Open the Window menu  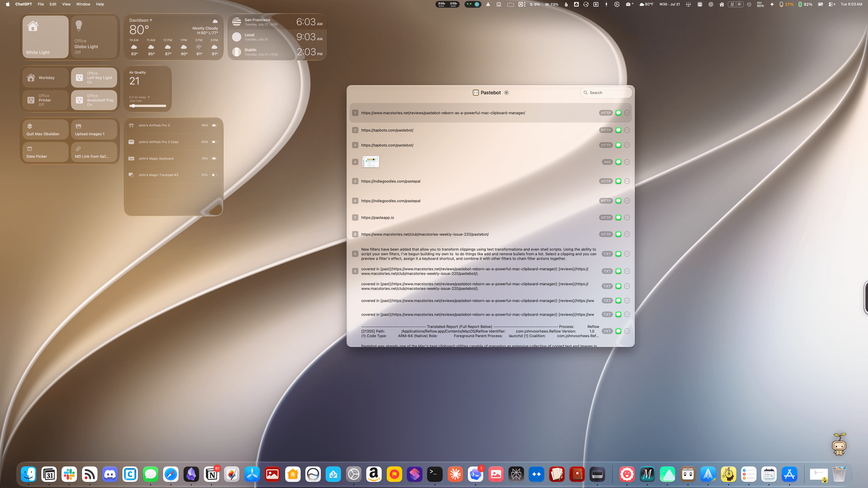pos(83,4)
